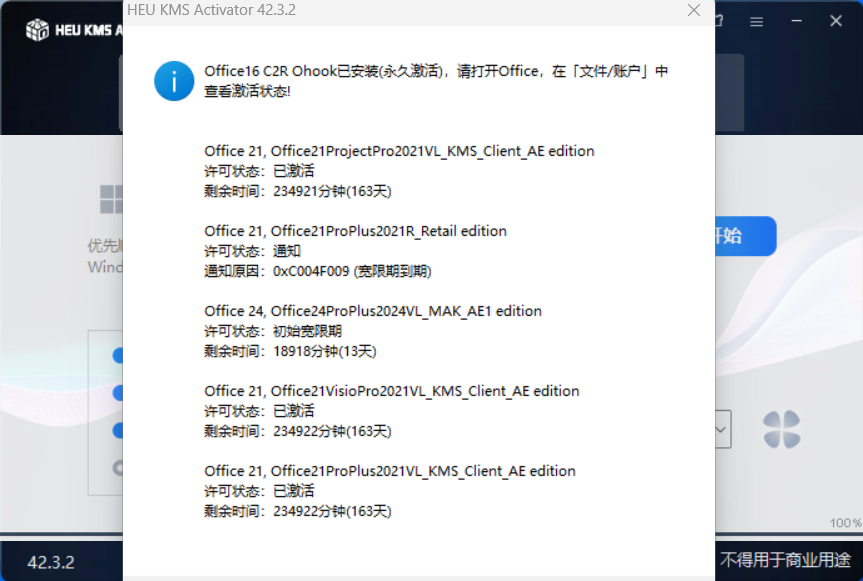Close the activation status dialog

click(694, 10)
